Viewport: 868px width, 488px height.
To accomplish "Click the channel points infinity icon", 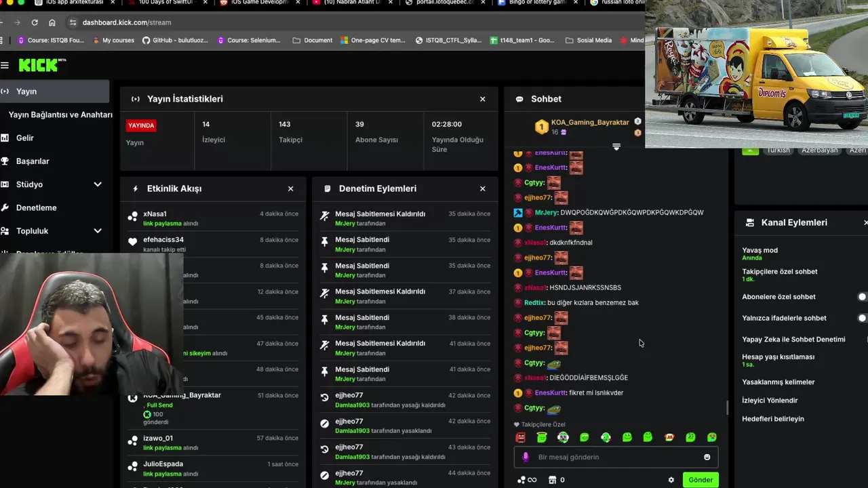I will coord(527,480).
